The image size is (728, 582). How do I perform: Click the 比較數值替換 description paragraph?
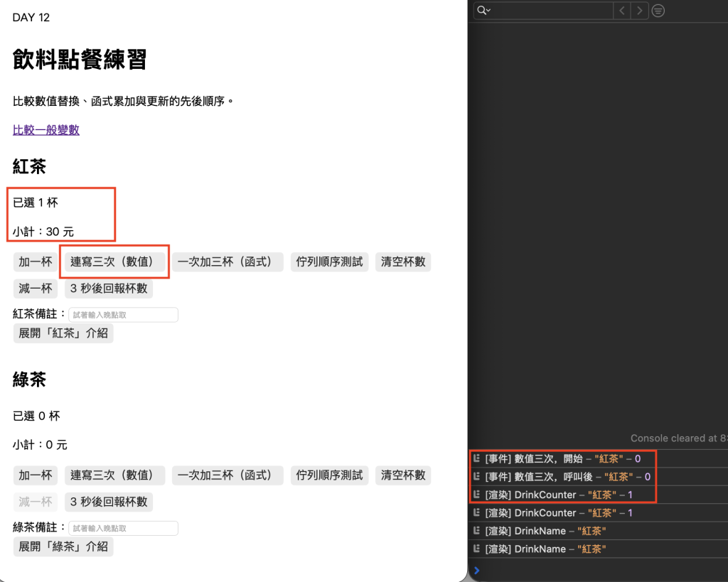[x=123, y=101]
